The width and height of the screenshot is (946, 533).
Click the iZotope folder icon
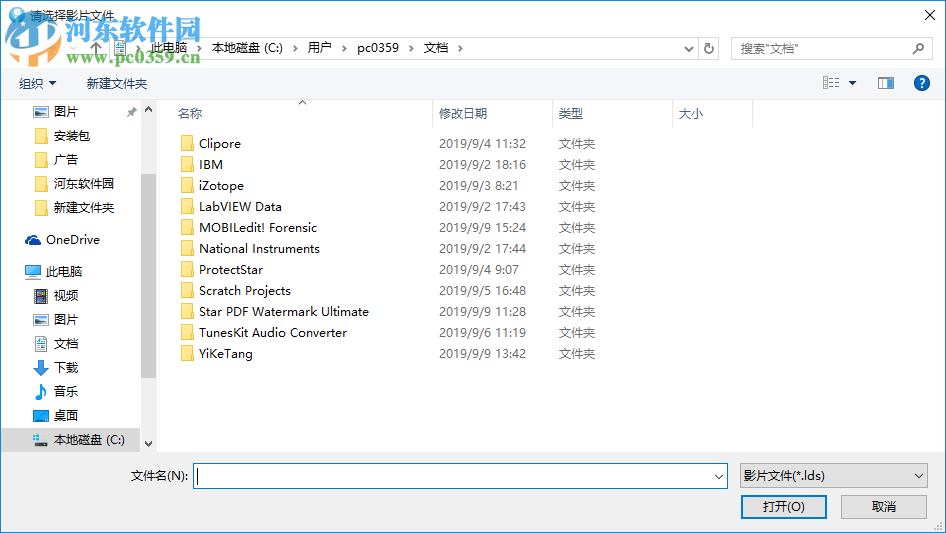click(187, 186)
